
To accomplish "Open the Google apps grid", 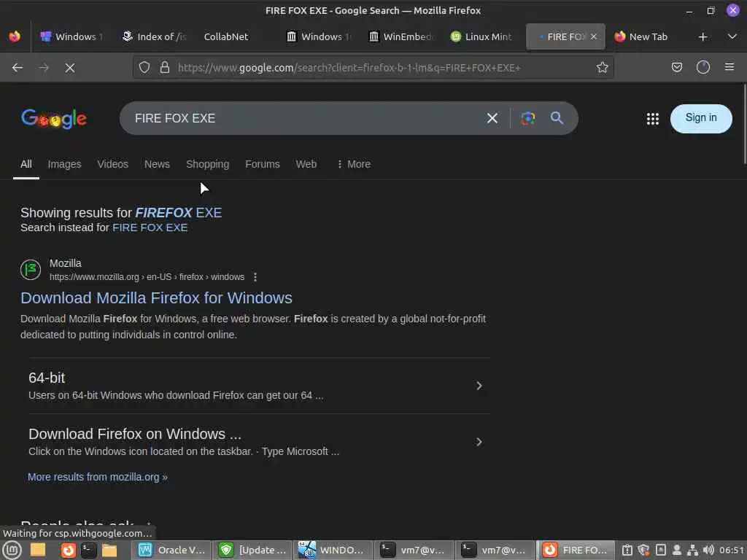I will tap(653, 119).
